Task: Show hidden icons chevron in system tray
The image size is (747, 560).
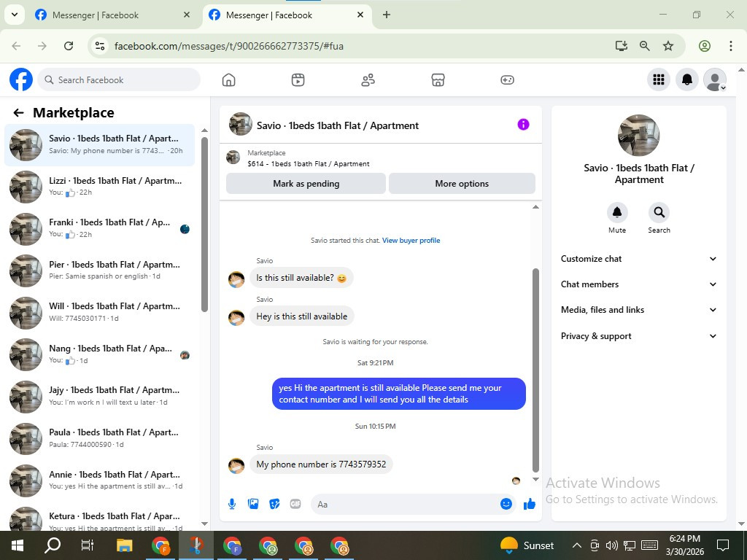Action: pos(576,545)
